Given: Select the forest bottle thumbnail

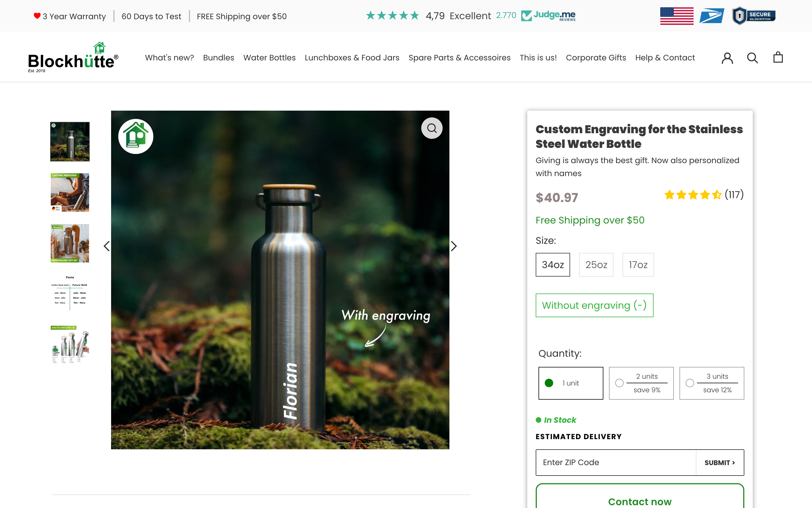Looking at the screenshot, I should 70,141.
